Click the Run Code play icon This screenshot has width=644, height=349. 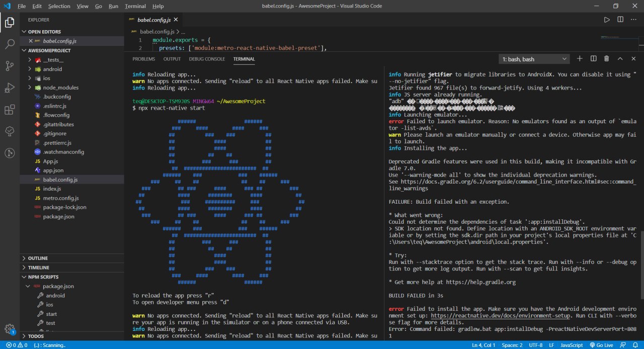[x=607, y=20]
